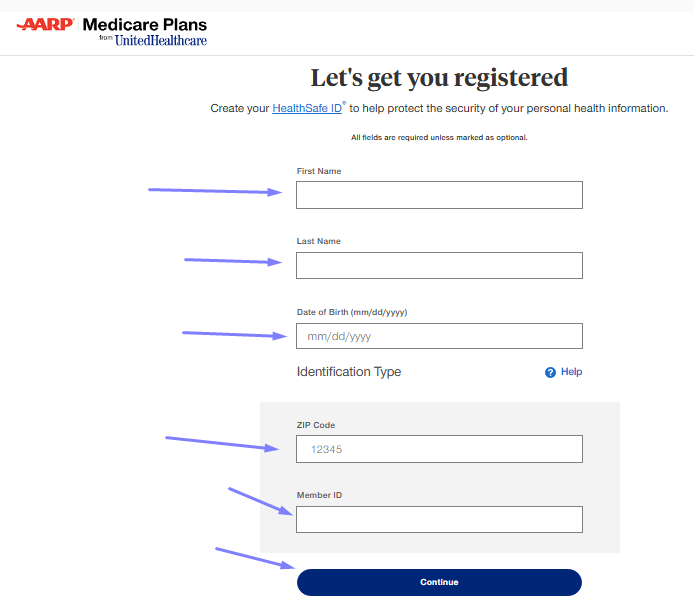The height and width of the screenshot is (611, 694).
Task: Open the Help link beside Identification Type
Action: [x=571, y=372]
